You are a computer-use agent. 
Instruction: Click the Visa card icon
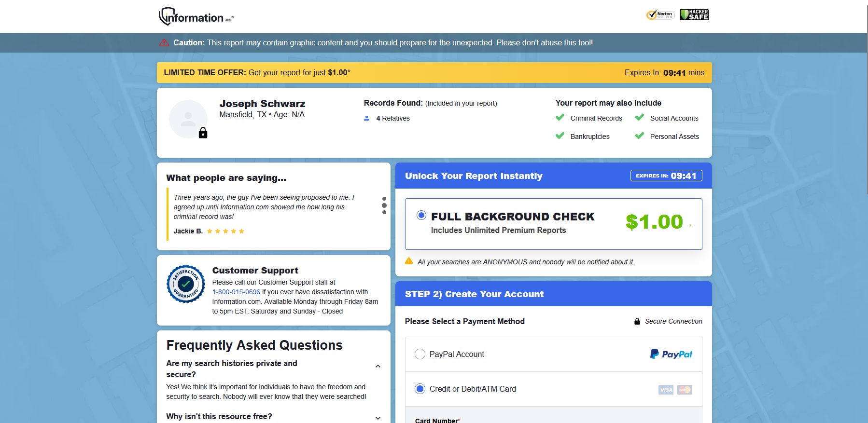666,390
